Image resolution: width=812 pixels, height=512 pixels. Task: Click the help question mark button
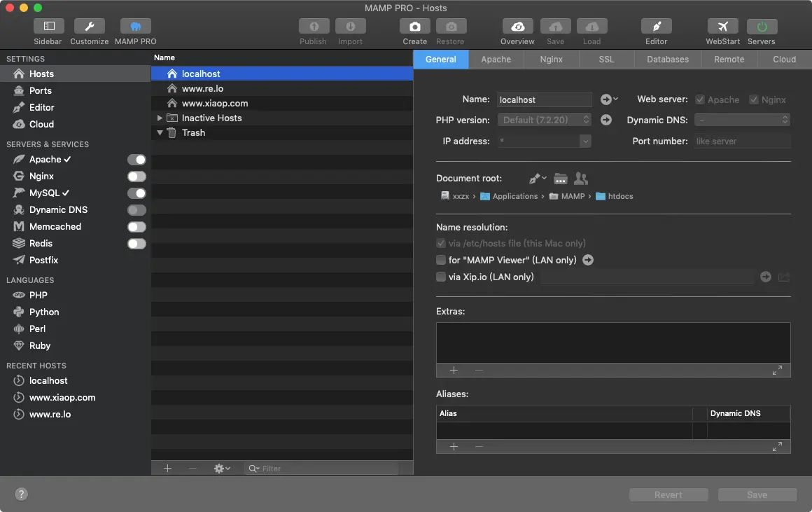pos(21,494)
